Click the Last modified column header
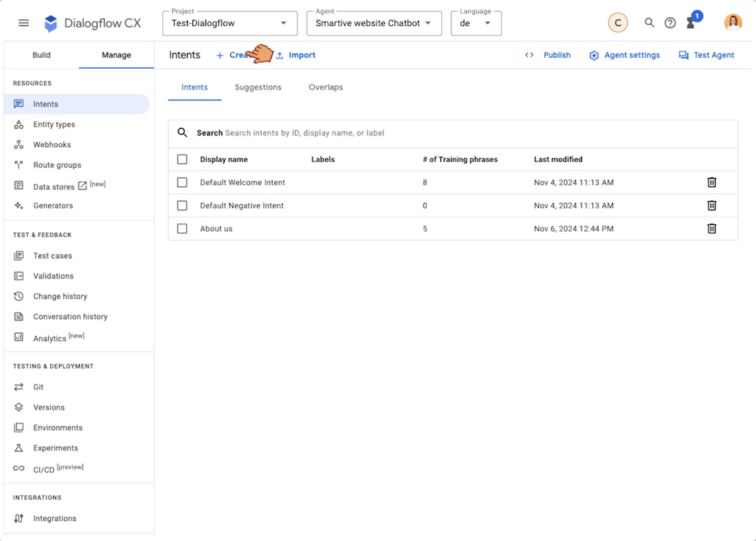Viewport: 756px width, 541px height. pyautogui.click(x=558, y=159)
